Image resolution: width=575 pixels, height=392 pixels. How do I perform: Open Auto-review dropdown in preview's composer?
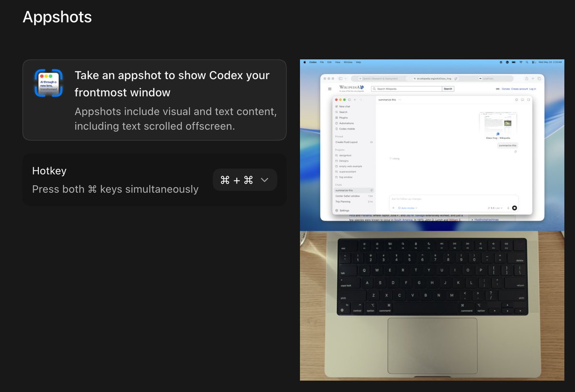(x=408, y=208)
